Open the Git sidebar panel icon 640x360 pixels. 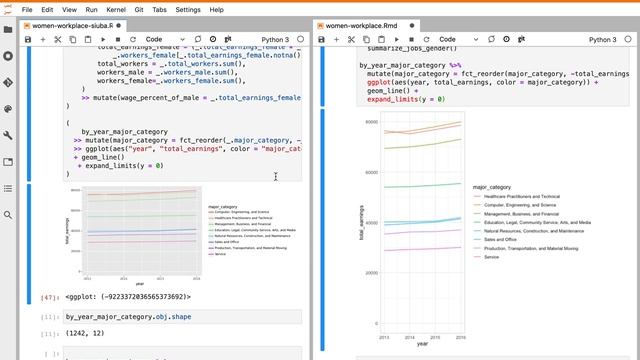[8, 82]
